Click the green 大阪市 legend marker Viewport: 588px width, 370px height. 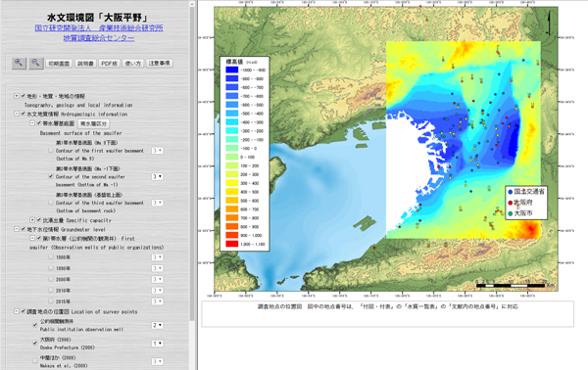pos(510,213)
